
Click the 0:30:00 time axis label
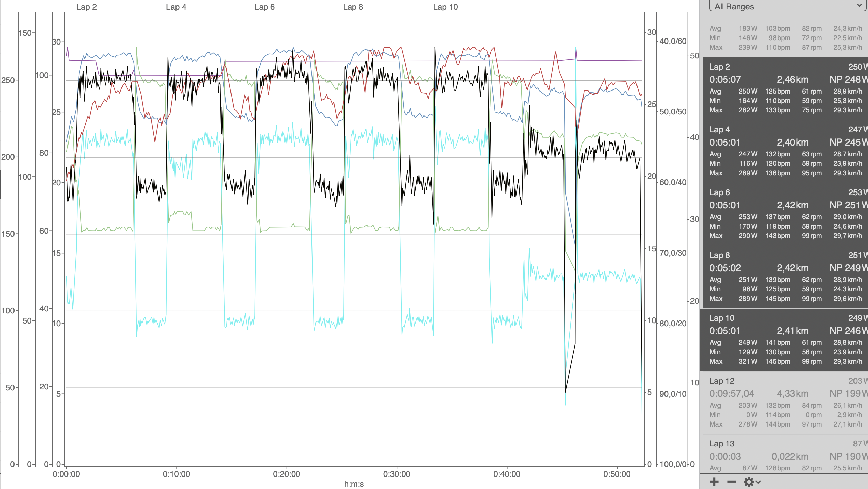click(397, 474)
